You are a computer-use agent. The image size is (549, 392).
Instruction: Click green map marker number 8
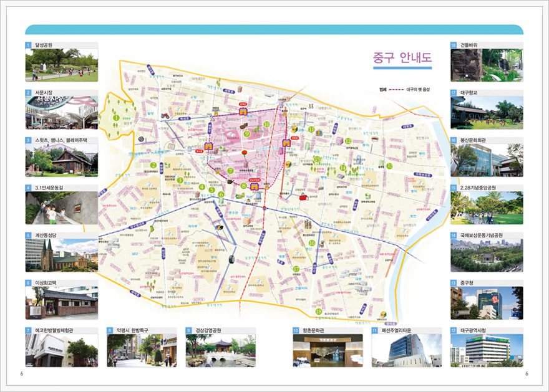[x=244, y=186]
